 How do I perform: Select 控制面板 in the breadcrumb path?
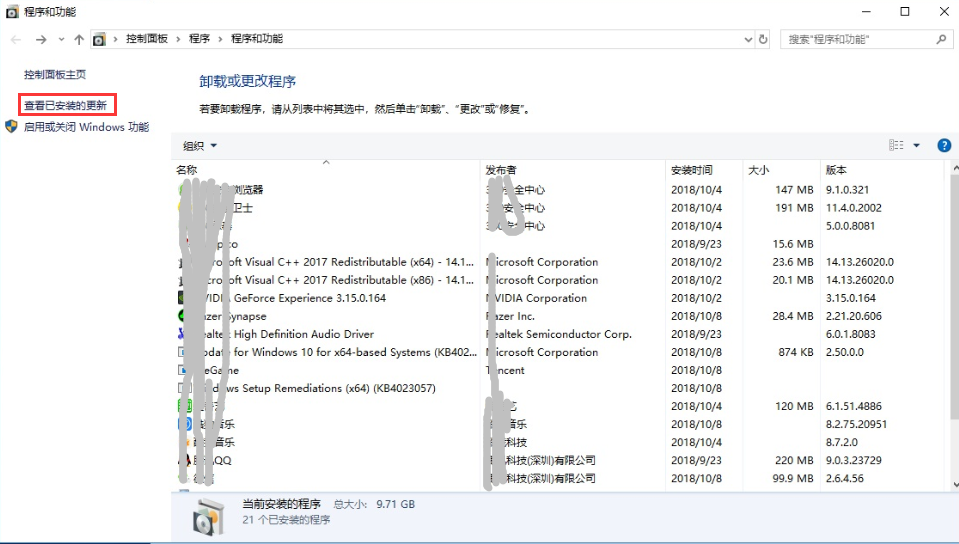(x=147, y=39)
